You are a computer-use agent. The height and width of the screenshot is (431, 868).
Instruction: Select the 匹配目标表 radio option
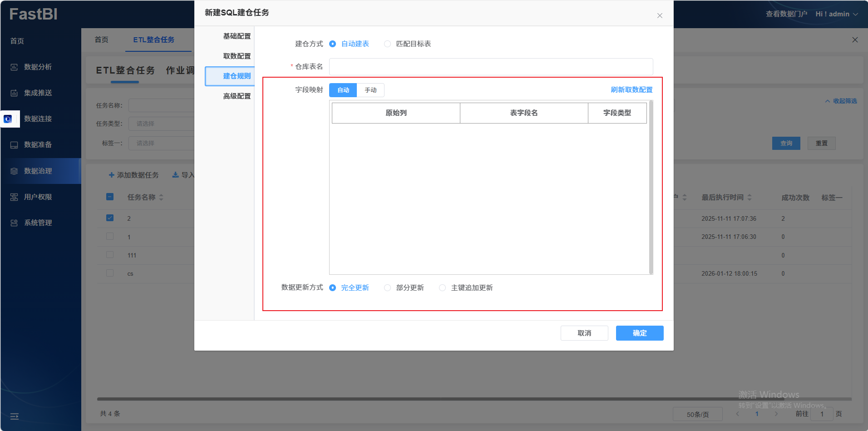(387, 44)
